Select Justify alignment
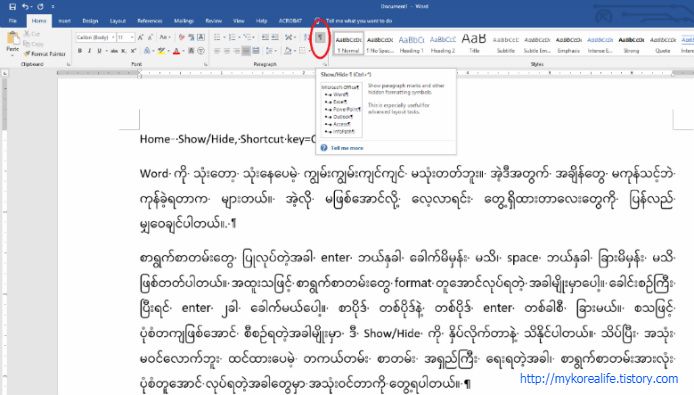This screenshot has height=395, width=694. tap(246, 51)
